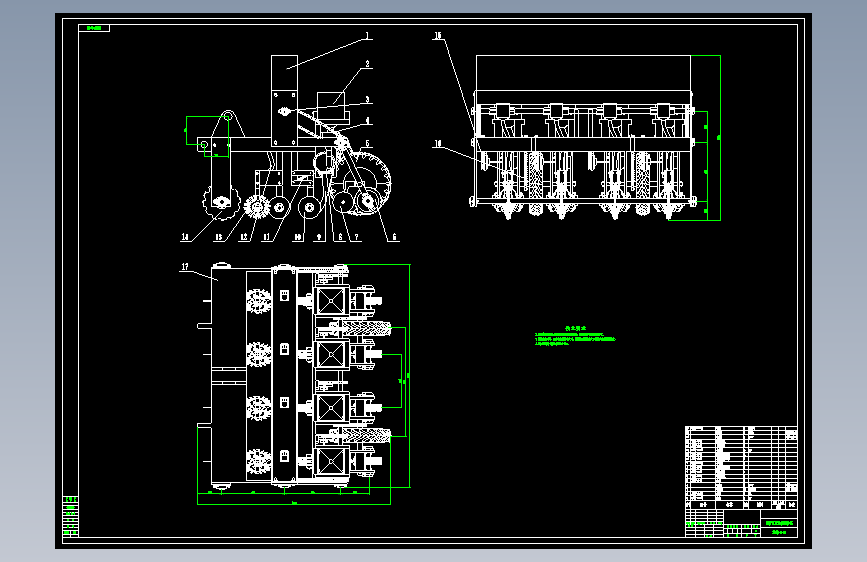Select the green hitch dimension in side view
867x562 pixels.
[206, 136]
